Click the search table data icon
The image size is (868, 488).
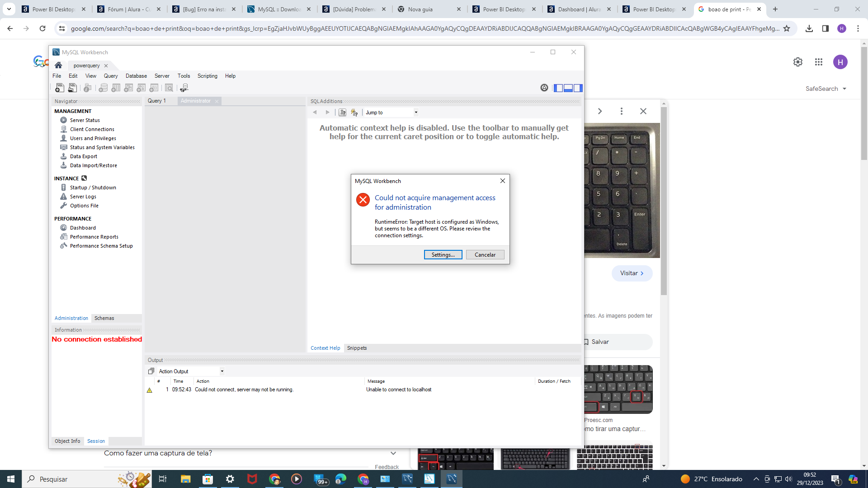(x=169, y=88)
